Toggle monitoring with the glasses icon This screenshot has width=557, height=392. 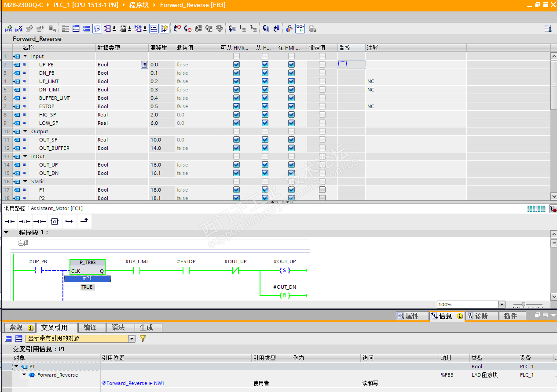(x=300, y=29)
